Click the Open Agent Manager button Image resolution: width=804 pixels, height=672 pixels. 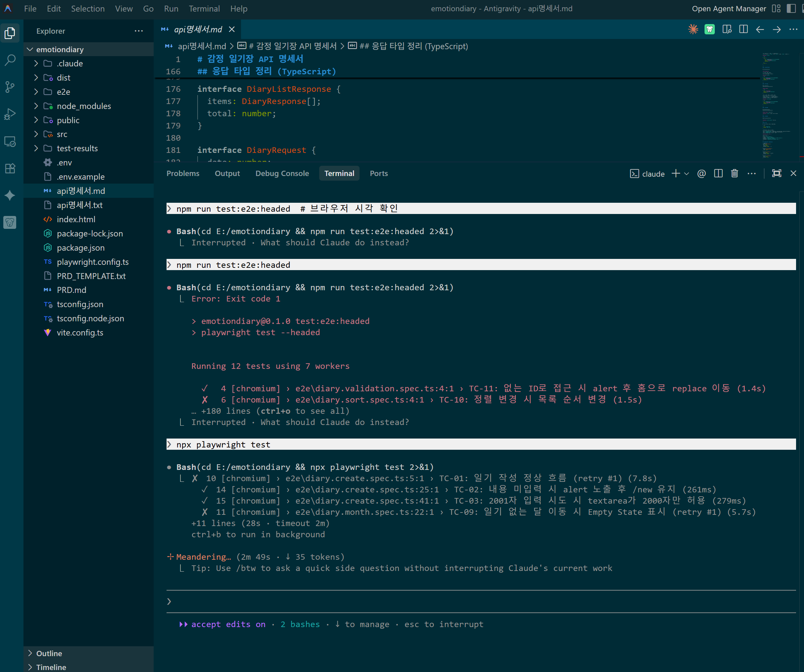point(729,8)
